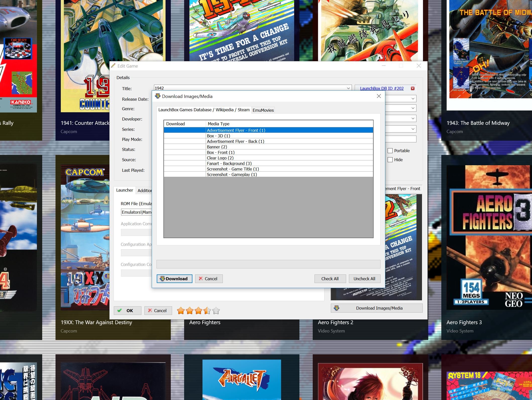Open the Developer dropdown arrow
The width and height of the screenshot is (532, 400).
point(413,119)
